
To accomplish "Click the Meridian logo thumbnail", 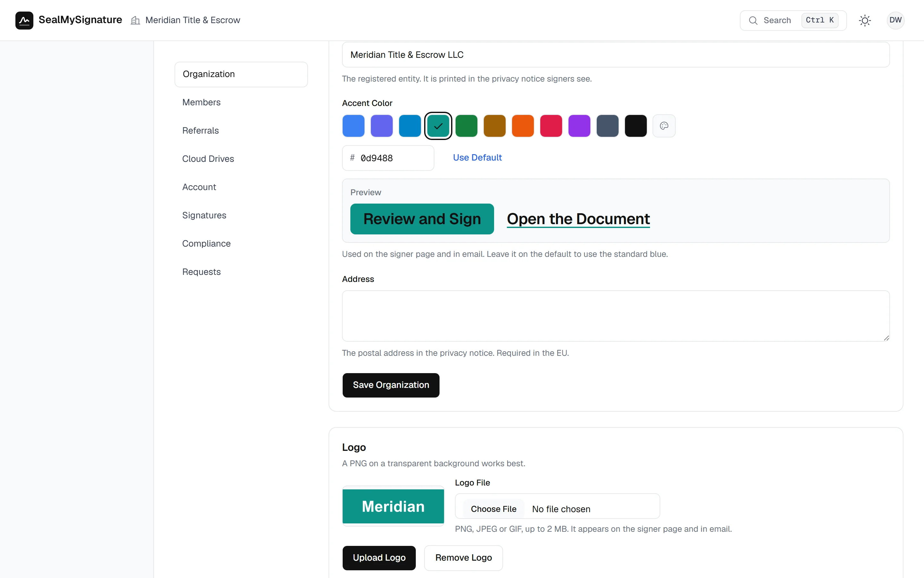I will point(393,506).
